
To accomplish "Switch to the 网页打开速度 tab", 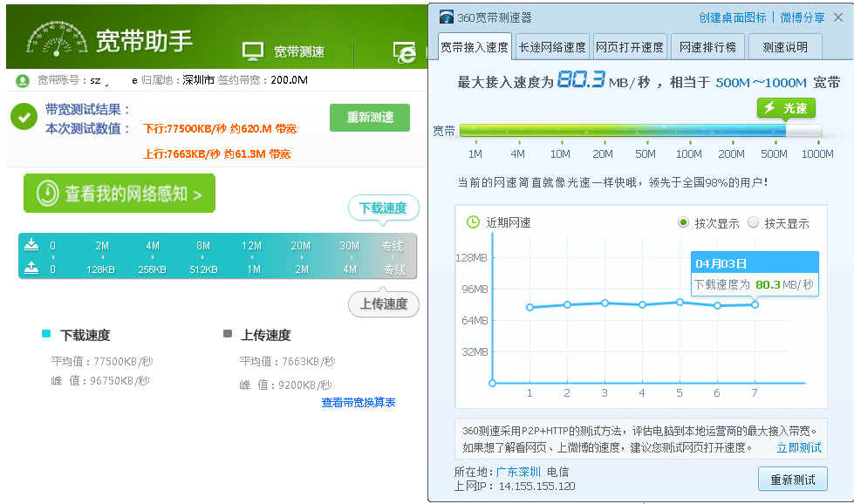I will click(630, 47).
